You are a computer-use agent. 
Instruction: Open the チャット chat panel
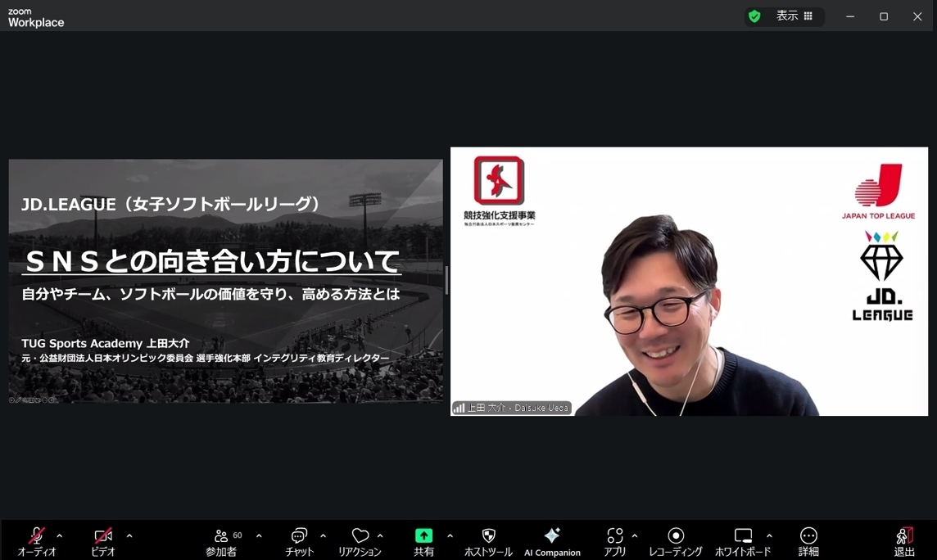(x=299, y=542)
